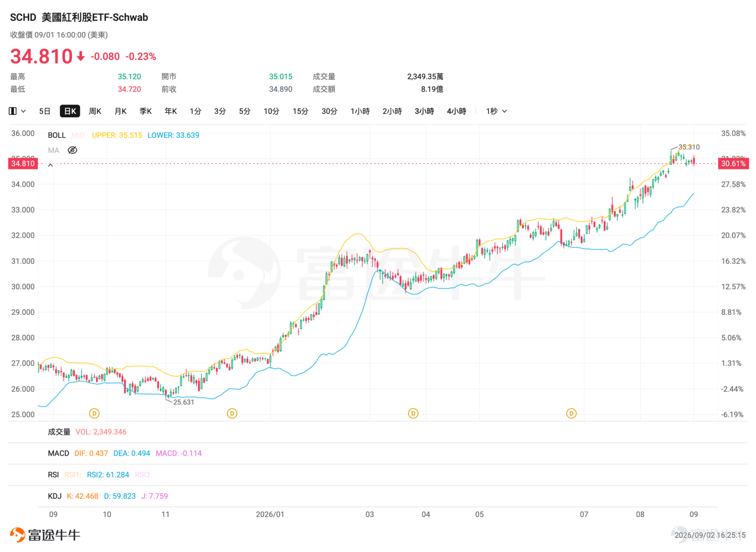
Task: Open the MACD indicator panel label
Action: tap(59, 453)
